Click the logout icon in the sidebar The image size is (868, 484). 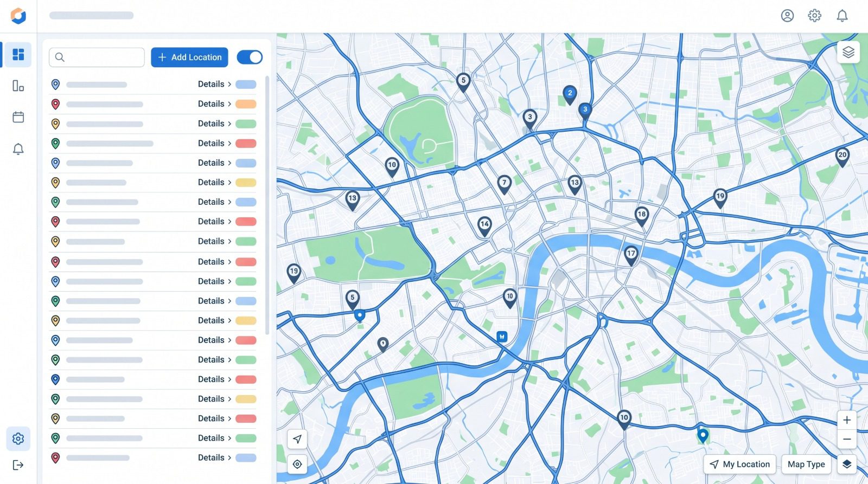pyautogui.click(x=18, y=465)
